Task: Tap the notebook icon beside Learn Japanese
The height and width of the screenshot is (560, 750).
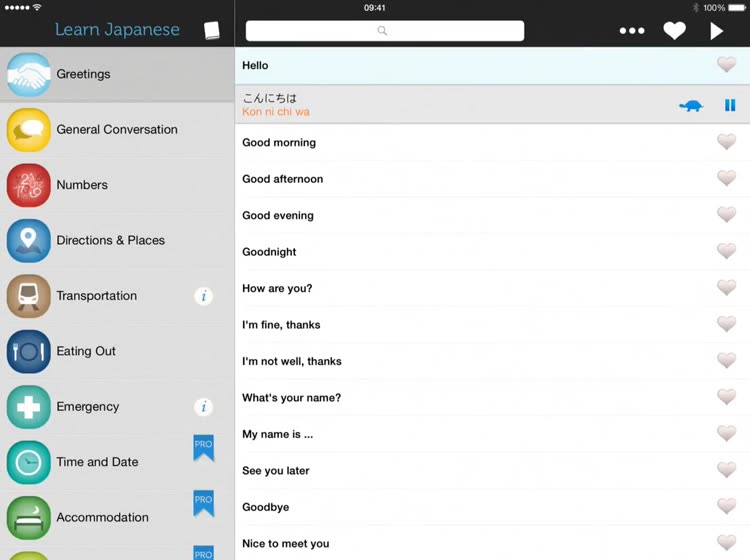Action: pos(211,30)
